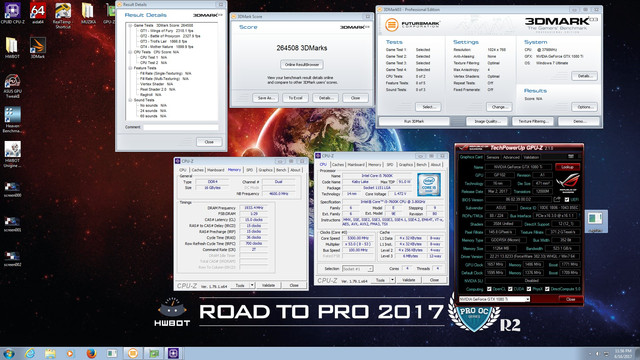Click Run 3DMark button
This screenshot has width=640, height=360.
pos(414,121)
